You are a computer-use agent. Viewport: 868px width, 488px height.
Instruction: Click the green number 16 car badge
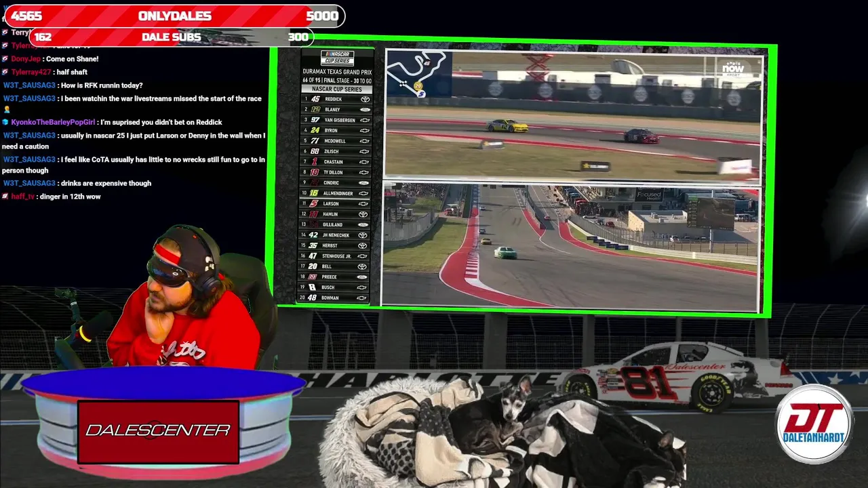pyautogui.click(x=313, y=193)
